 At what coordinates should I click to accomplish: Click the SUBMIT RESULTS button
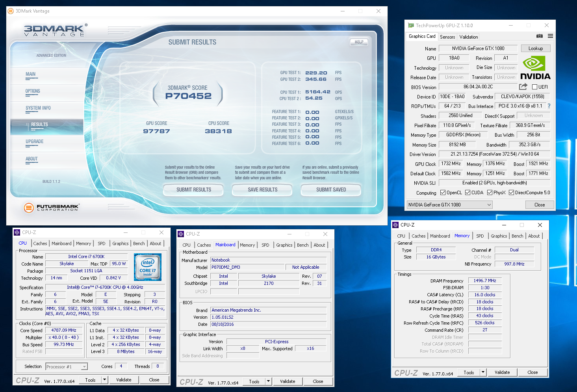coord(194,189)
